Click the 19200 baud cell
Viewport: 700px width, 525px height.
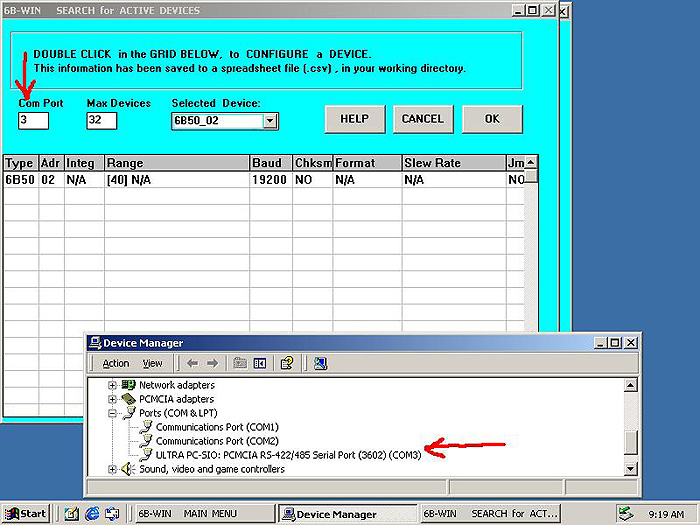271,180
